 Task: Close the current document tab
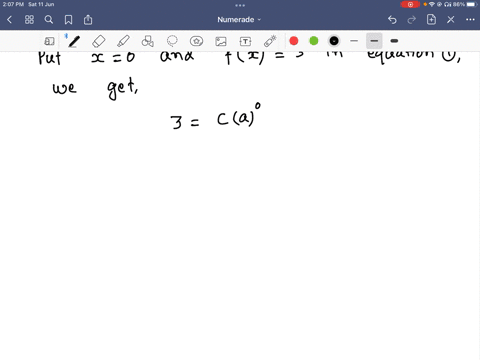pyautogui.click(x=451, y=20)
